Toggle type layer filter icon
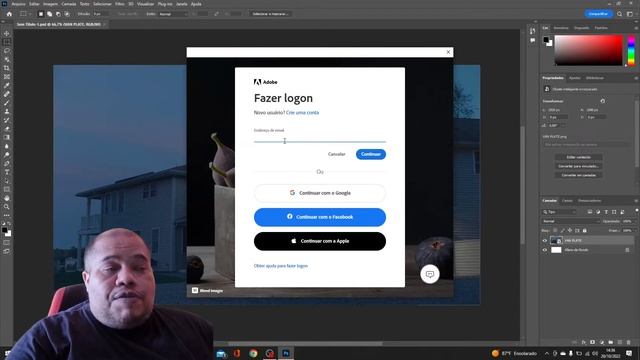This screenshot has height=360, width=640. [x=606, y=212]
